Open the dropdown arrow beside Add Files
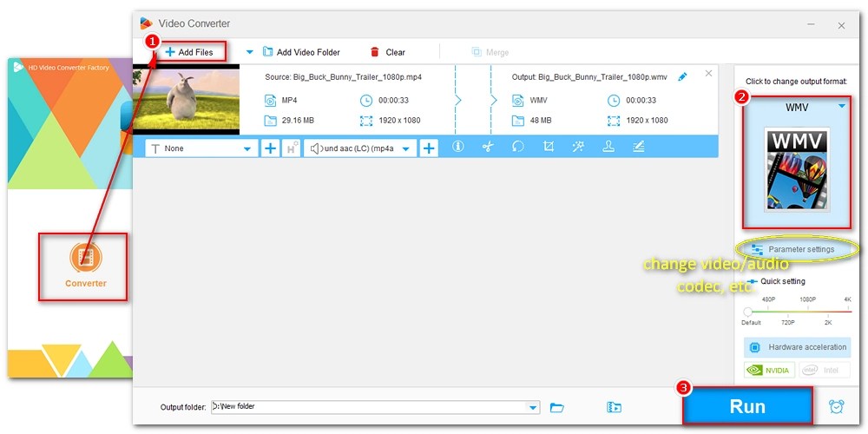The height and width of the screenshot is (434, 868). coord(249,52)
